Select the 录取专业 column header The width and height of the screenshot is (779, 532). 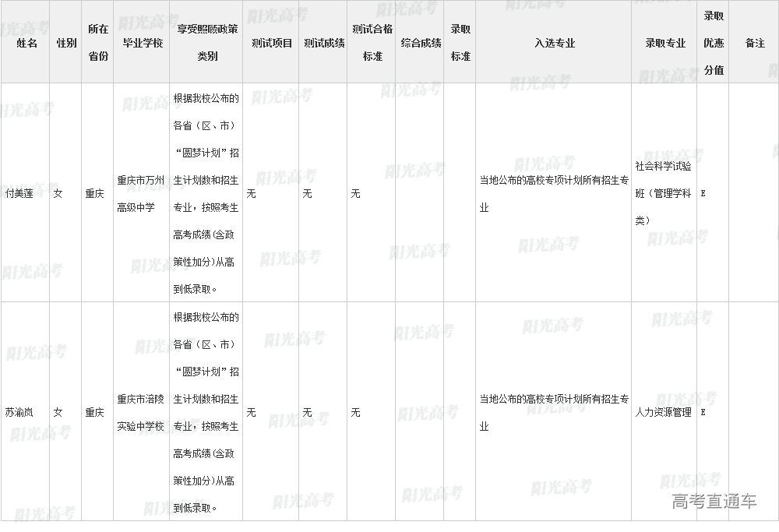(665, 44)
